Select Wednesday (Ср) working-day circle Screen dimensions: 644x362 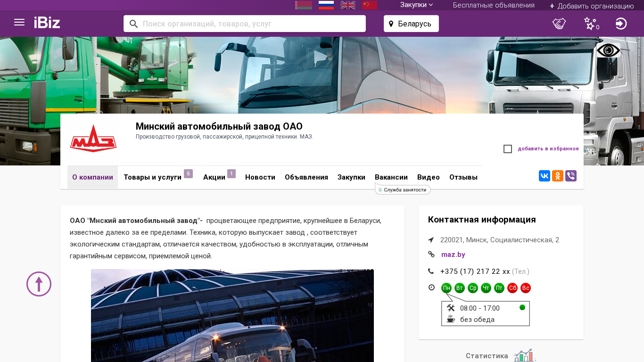tap(473, 288)
